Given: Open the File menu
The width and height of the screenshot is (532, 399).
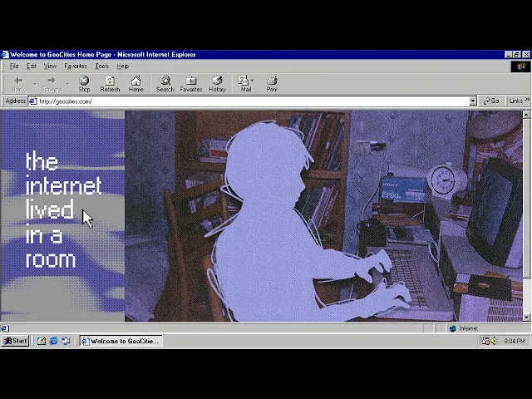Looking at the screenshot, I should tap(14, 66).
